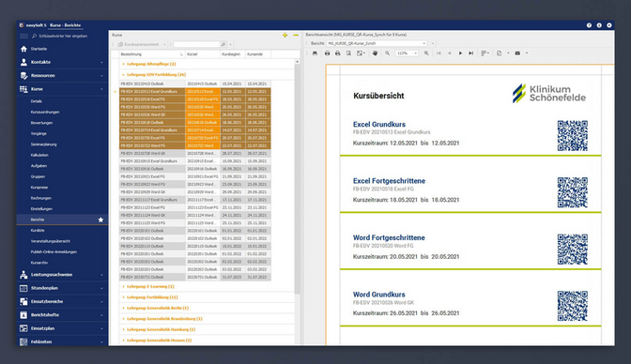Expand the Kontakte sidebar section
The height and width of the screenshot is (364, 631).
(62, 62)
